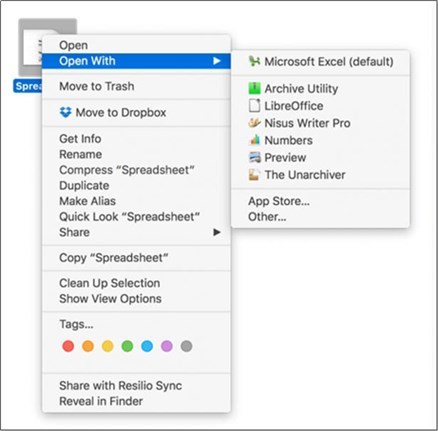The width and height of the screenshot is (438, 431).
Task: Apply the green tag
Action: tap(127, 346)
